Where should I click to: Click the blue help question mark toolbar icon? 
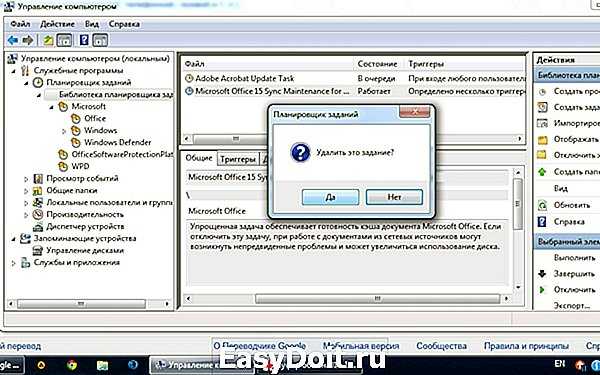coord(84,40)
